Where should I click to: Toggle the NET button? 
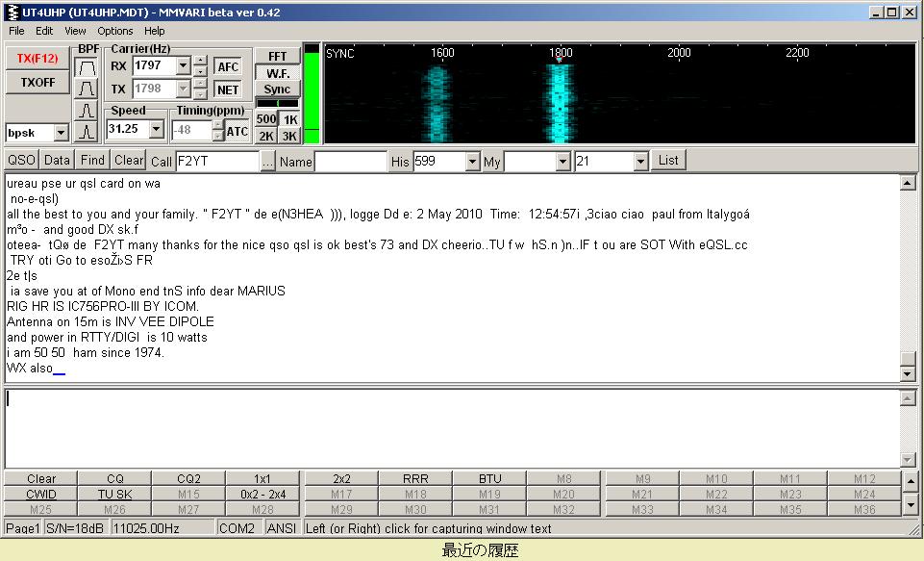pos(228,89)
